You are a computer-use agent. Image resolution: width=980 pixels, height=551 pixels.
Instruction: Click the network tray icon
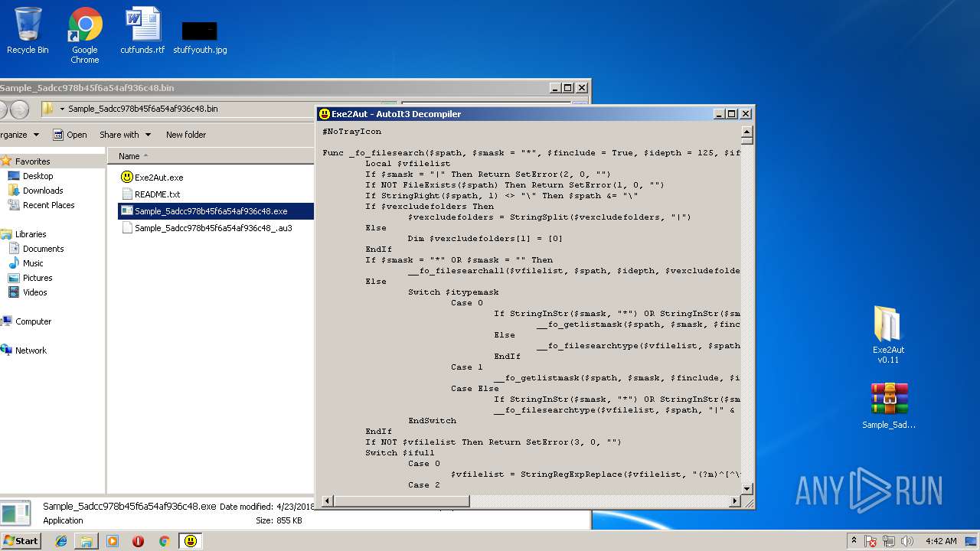tap(889, 541)
